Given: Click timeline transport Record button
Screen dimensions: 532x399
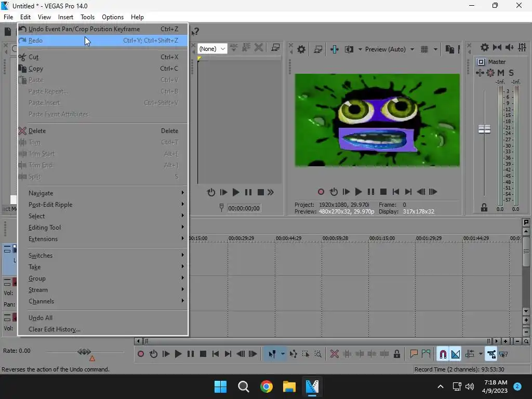Looking at the screenshot, I should pos(141,354).
